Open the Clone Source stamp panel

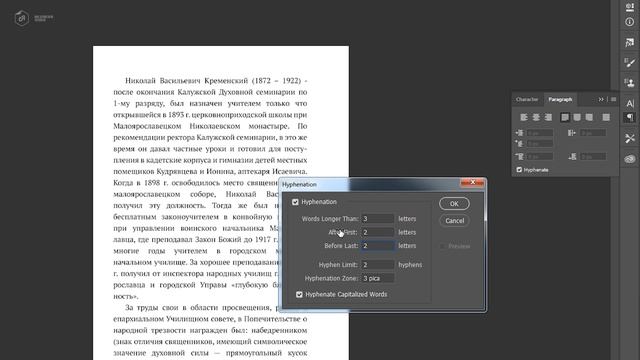630,82
